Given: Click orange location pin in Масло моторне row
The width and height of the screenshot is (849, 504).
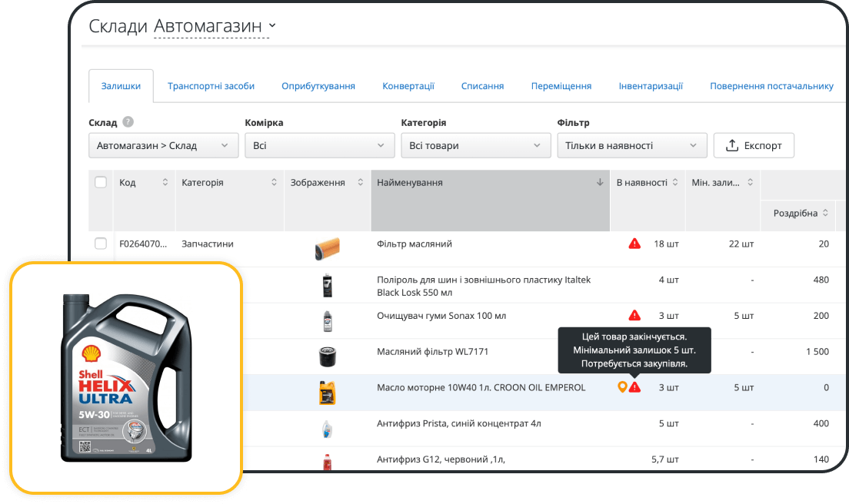Looking at the screenshot, I should (x=623, y=387).
